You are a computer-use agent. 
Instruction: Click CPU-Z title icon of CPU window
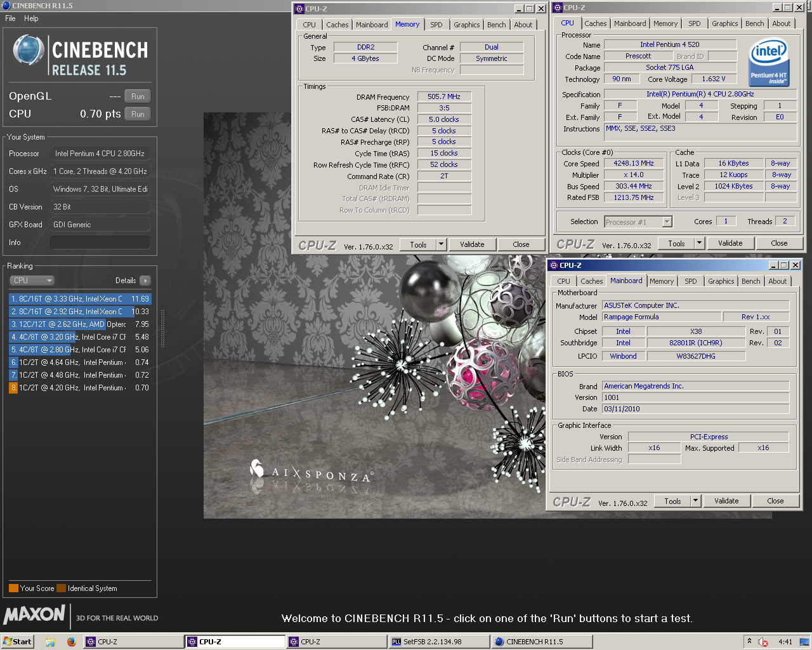(558, 8)
